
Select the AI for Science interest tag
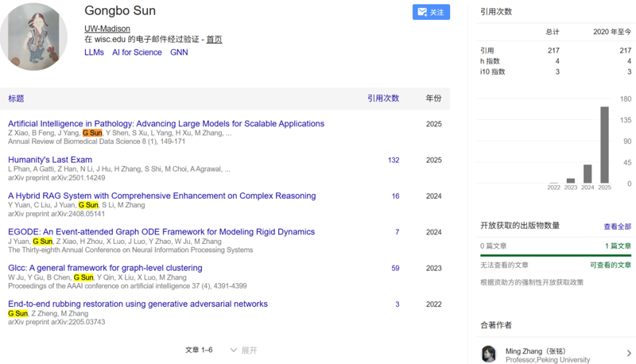(137, 52)
